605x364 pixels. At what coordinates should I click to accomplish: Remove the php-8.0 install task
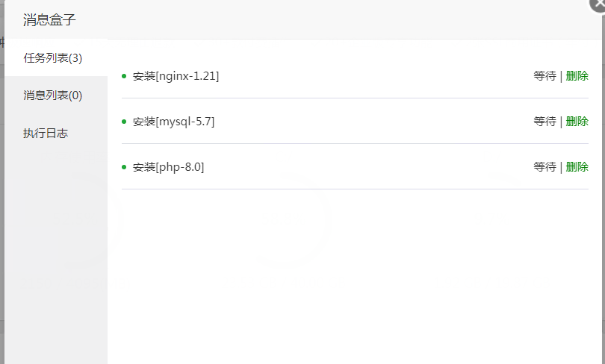[577, 167]
